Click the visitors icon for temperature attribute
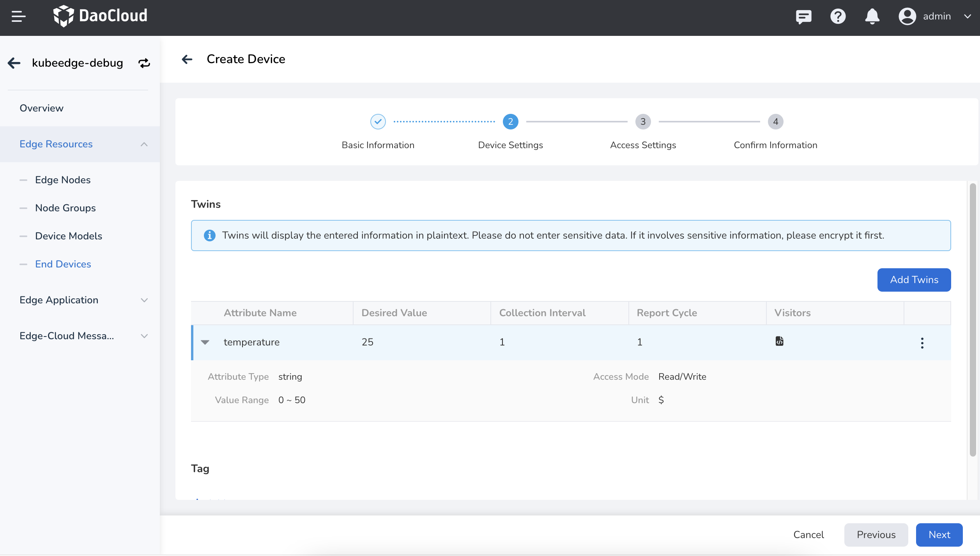The image size is (980, 556). (779, 342)
